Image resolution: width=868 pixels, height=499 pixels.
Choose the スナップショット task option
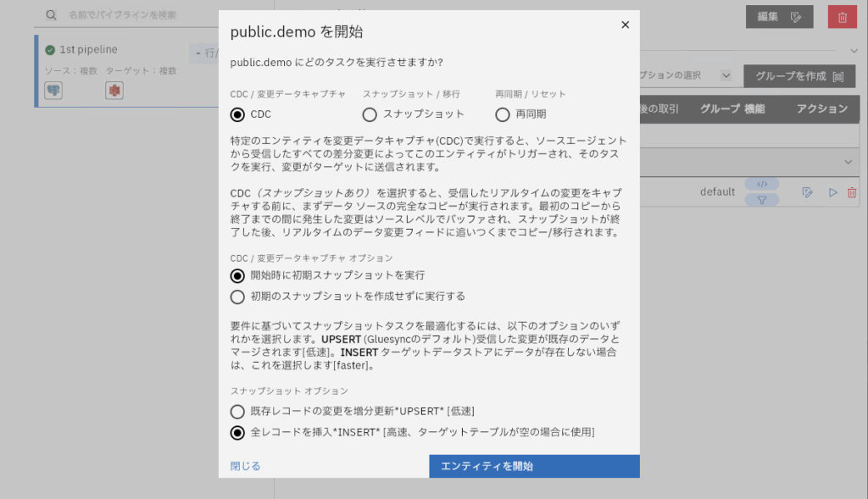370,114
